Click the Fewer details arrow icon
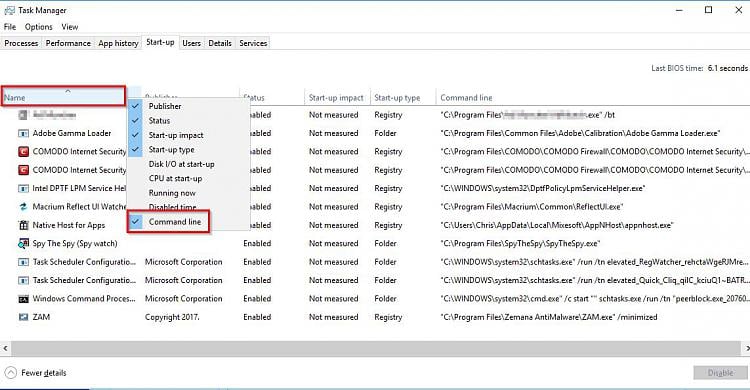Screen dimensions: 750x390 pyautogui.click(x=11, y=373)
